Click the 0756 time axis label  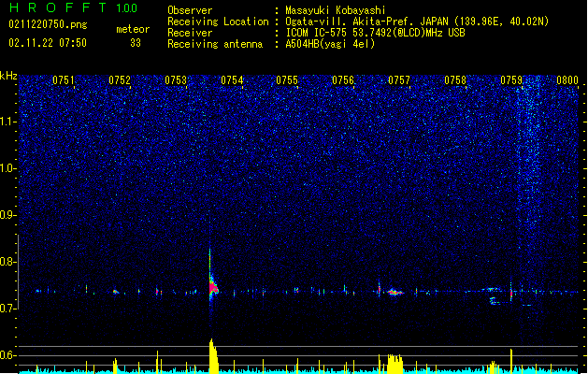pos(343,80)
